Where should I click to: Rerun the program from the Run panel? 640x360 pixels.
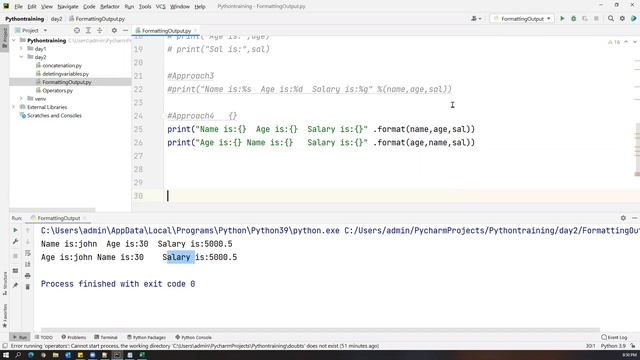coord(16,230)
